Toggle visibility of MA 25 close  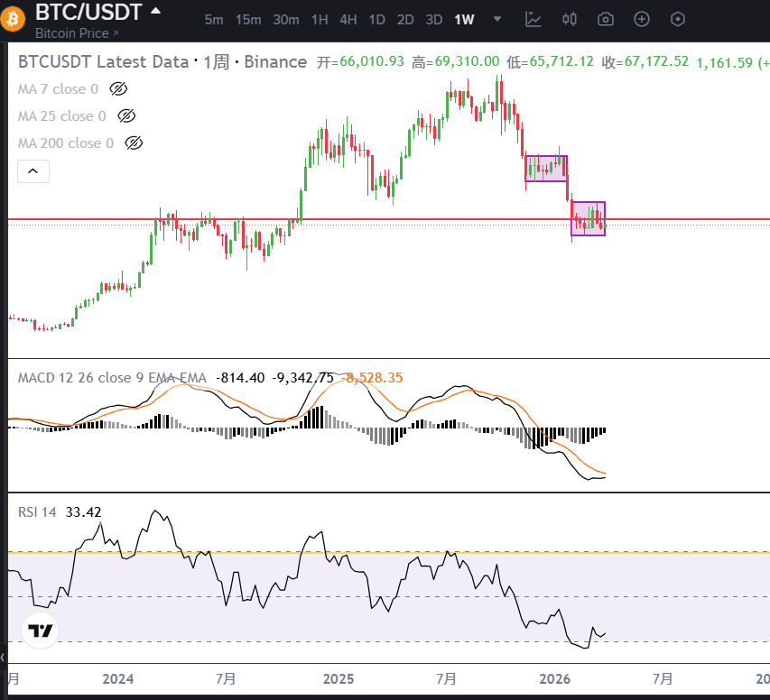click(126, 115)
